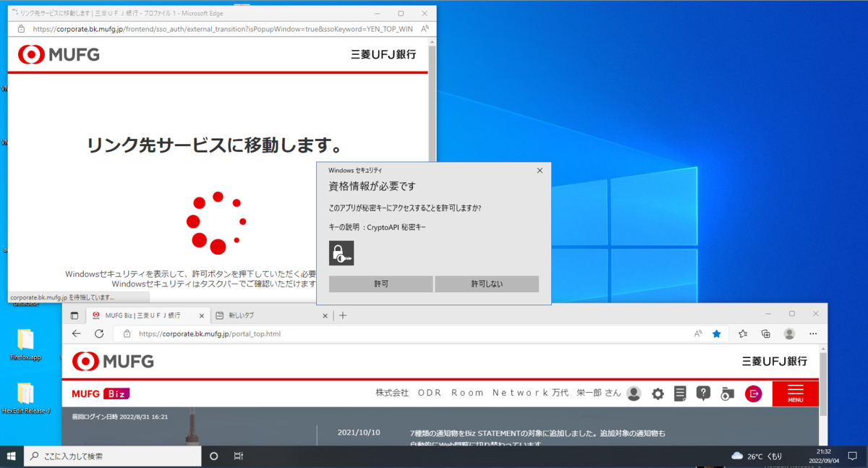Image resolution: width=868 pixels, height=468 pixels.
Task: Click the Windows Start button
Action: 12,456
